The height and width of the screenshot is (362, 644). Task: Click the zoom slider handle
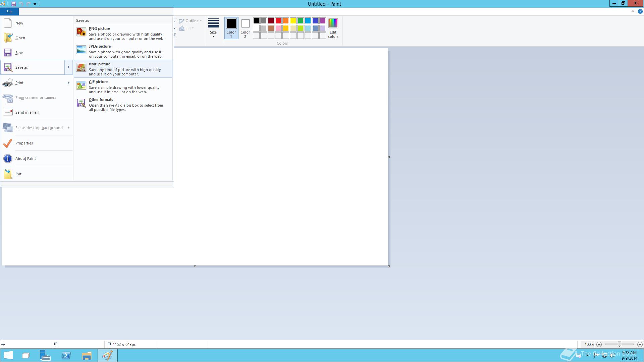[x=620, y=344]
